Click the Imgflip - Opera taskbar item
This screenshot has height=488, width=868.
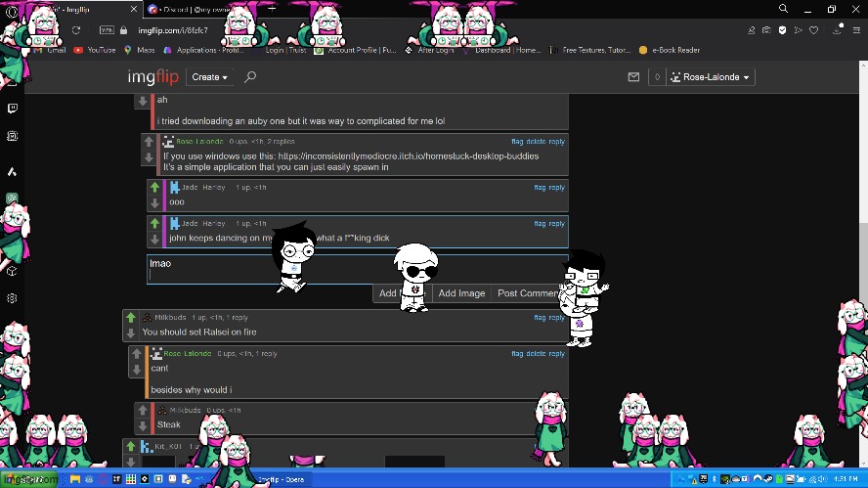point(281,479)
